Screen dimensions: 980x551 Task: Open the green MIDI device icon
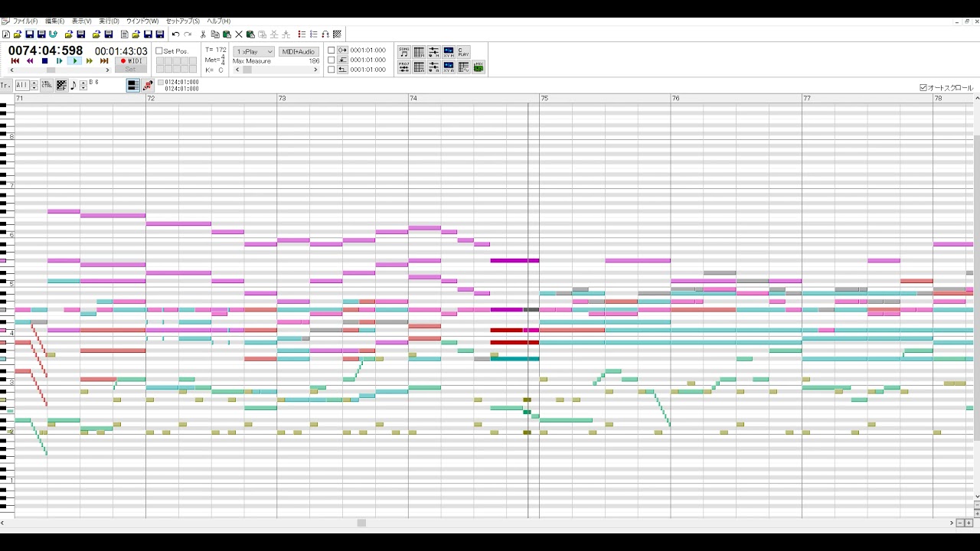point(479,67)
